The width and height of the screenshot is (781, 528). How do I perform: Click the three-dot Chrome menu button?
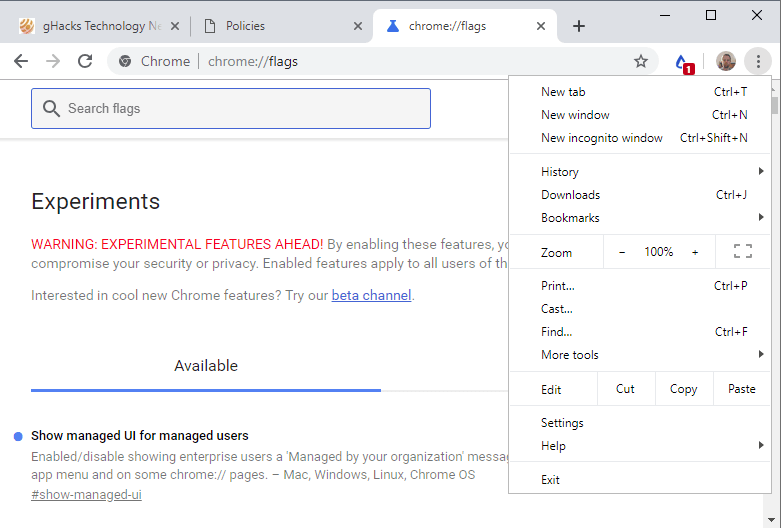(x=758, y=61)
